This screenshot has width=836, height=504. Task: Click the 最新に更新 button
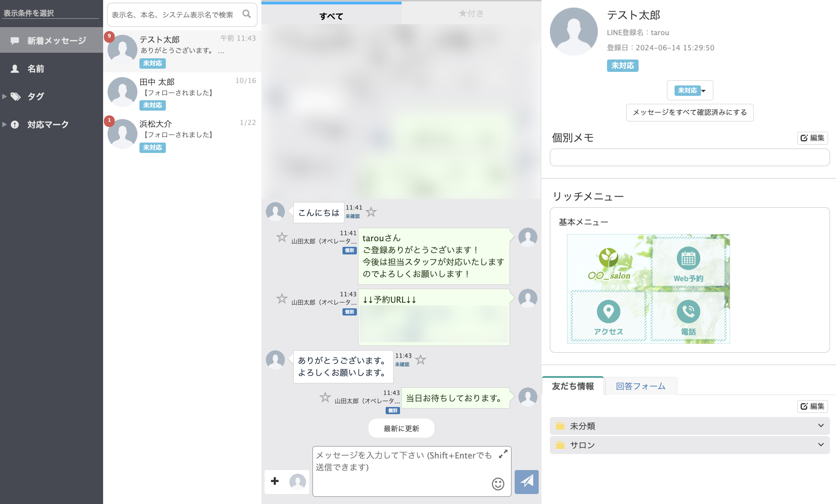click(401, 429)
